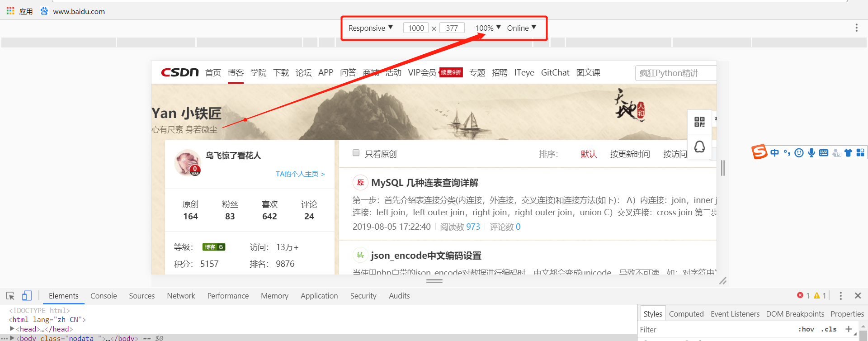Open Sogou toolbox grid
Screen dimensions: 868x341
(x=860, y=153)
